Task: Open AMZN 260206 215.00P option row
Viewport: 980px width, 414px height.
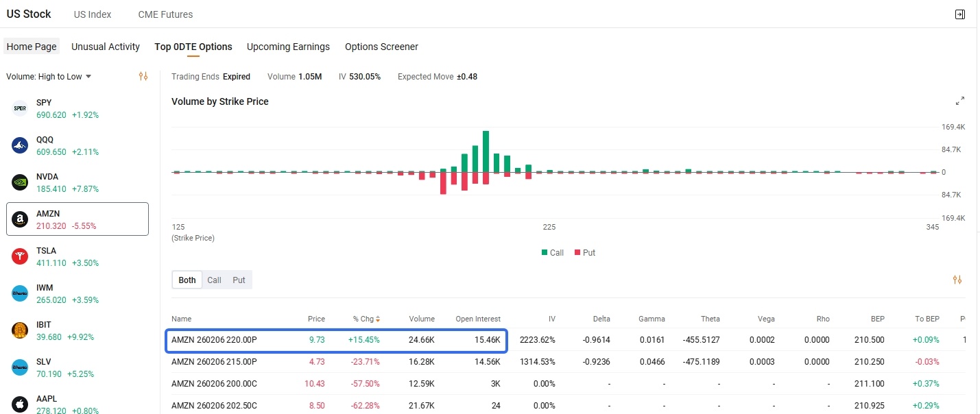Action: click(568, 362)
